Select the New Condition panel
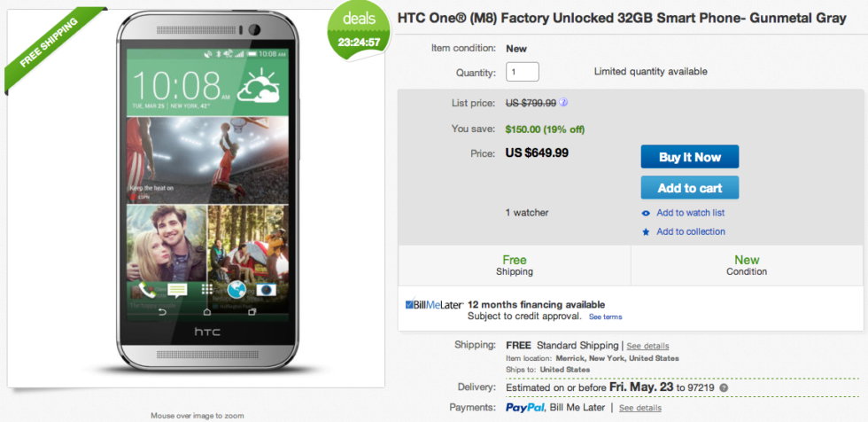This screenshot has width=868, height=422. (746, 265)
